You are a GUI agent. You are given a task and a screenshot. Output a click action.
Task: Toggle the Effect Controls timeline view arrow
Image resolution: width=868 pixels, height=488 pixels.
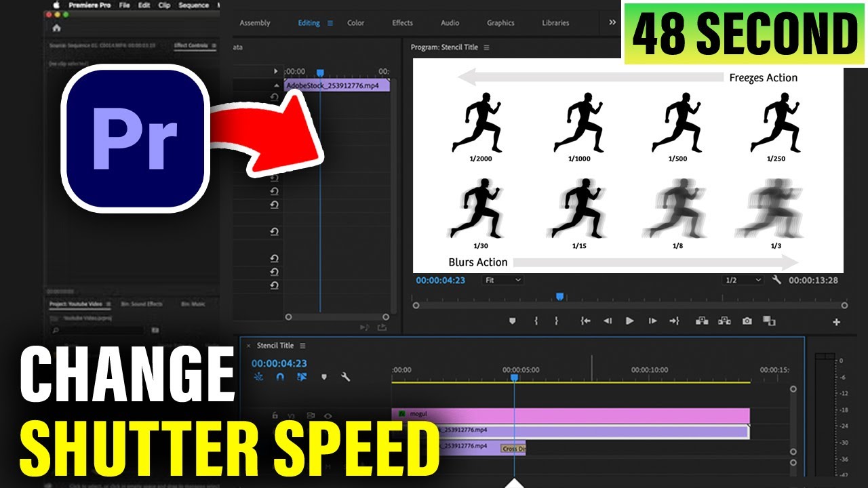[x=275, y=71]
